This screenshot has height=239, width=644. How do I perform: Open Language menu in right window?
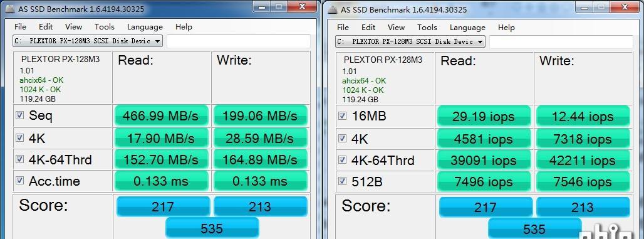click(467, 28)
